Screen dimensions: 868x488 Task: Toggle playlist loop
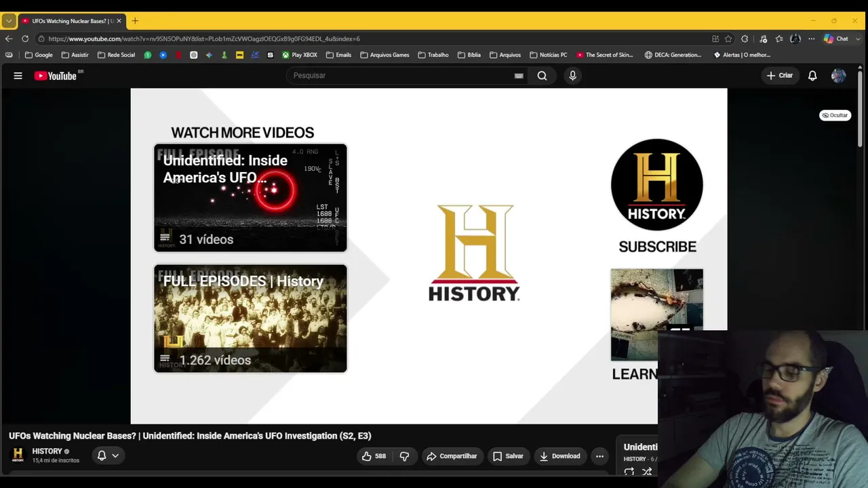[x=629, y=472]
